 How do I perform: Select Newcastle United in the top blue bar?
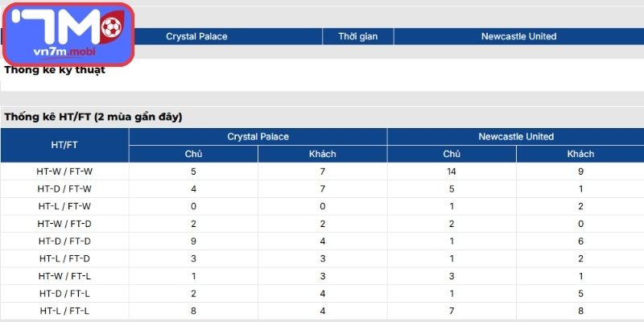pos(518,36)
